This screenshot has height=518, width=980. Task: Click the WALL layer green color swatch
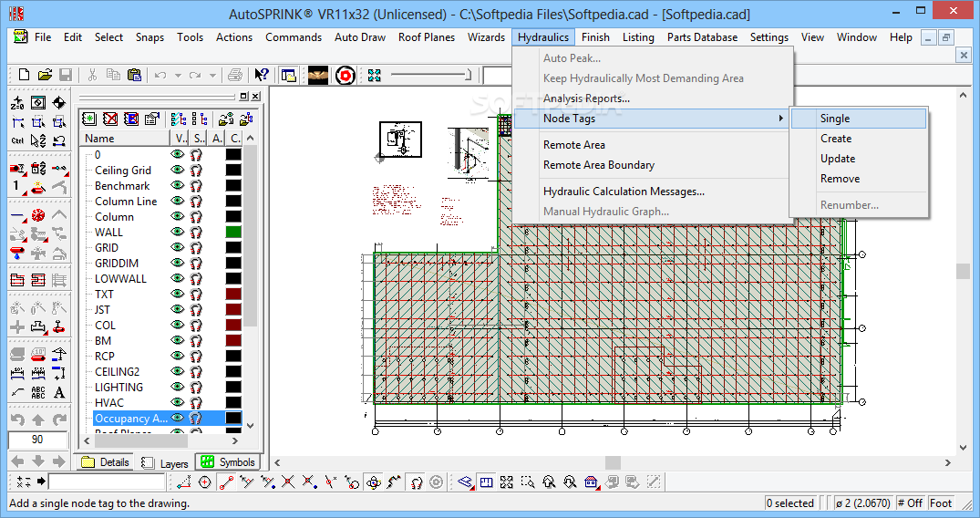pyautogui.click(x=233, y=232)
